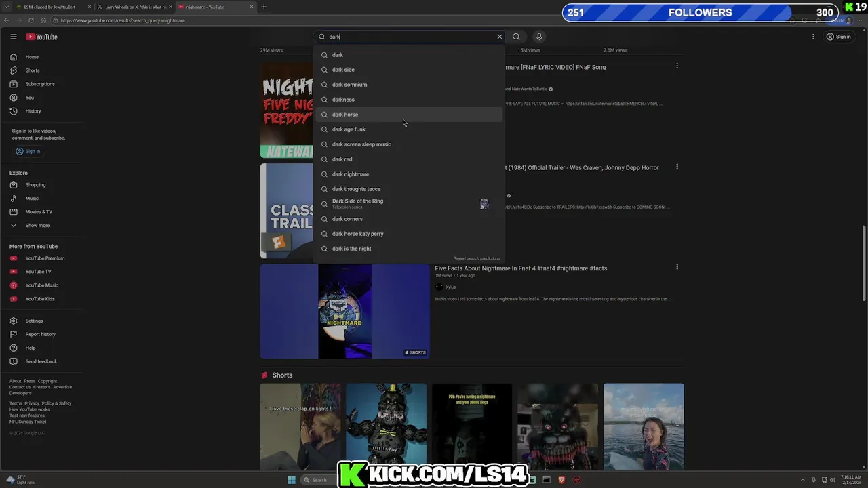Image resolution: width=868 pixels, height=488 pixels.
Task: Click the Copyright link in the sidebar footer
Action: tap(47, 381)
